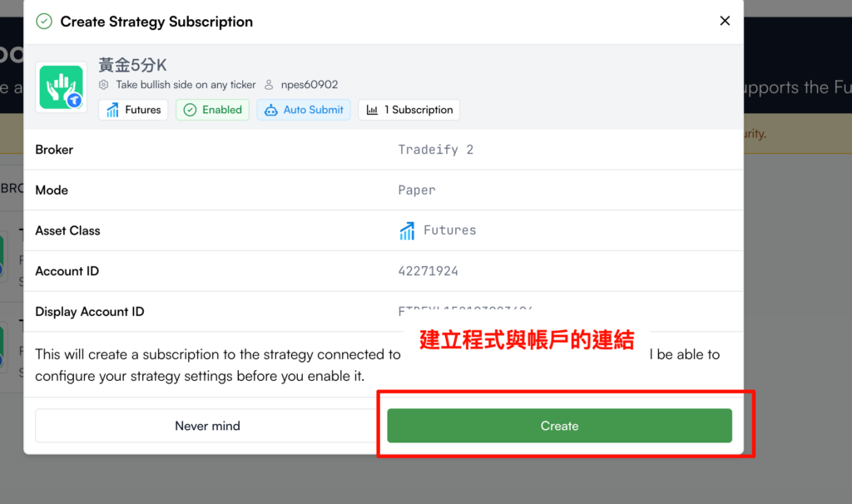The width and height of the screenshot is (852, 504).
Task: Close the Create Strategy Subscription dialog
Action: [725, 21]
